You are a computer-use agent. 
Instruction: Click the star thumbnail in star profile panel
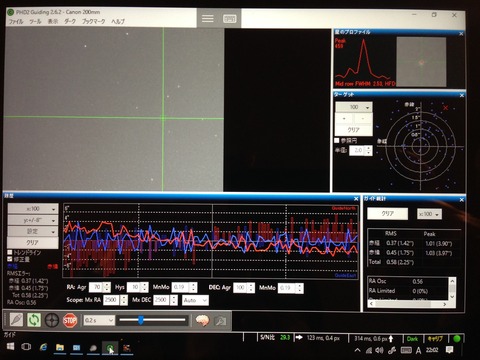click(421, 62)
